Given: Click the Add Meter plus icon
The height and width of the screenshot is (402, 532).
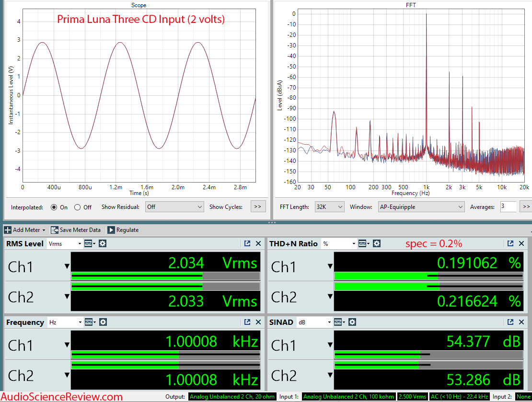Looking at the screenshot, I should [8, 230].
